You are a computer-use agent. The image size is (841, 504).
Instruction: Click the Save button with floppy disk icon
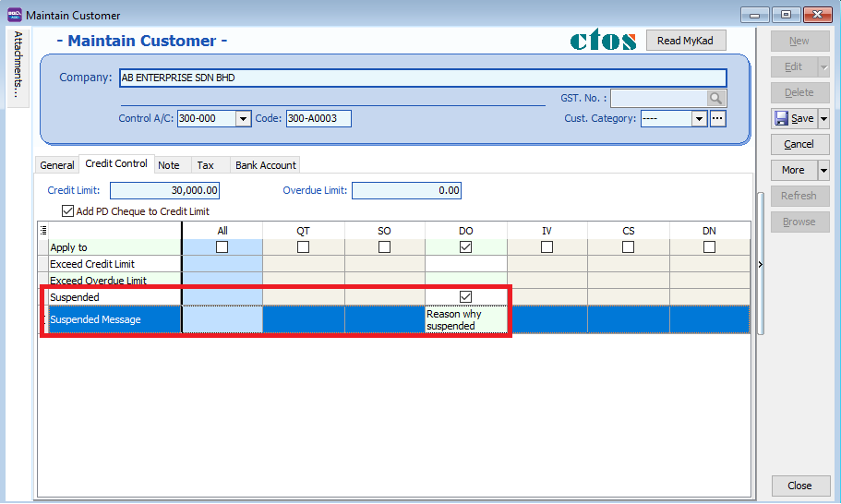coord(793,118)
